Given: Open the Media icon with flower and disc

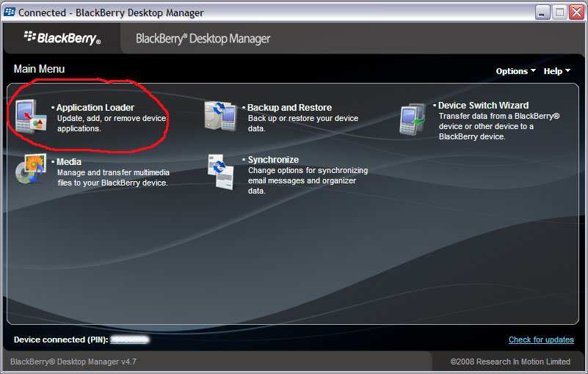Looking at the screenshot, I should [31, 169].
